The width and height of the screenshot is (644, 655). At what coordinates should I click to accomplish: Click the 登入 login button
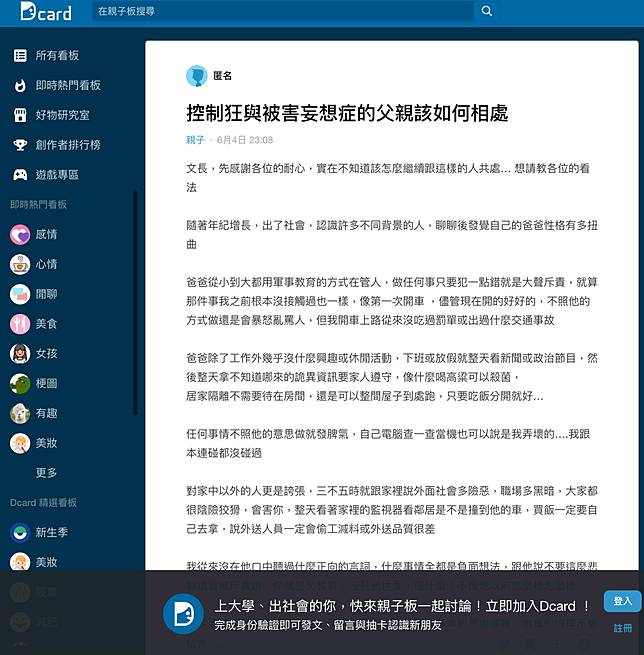tap(622, 601)
